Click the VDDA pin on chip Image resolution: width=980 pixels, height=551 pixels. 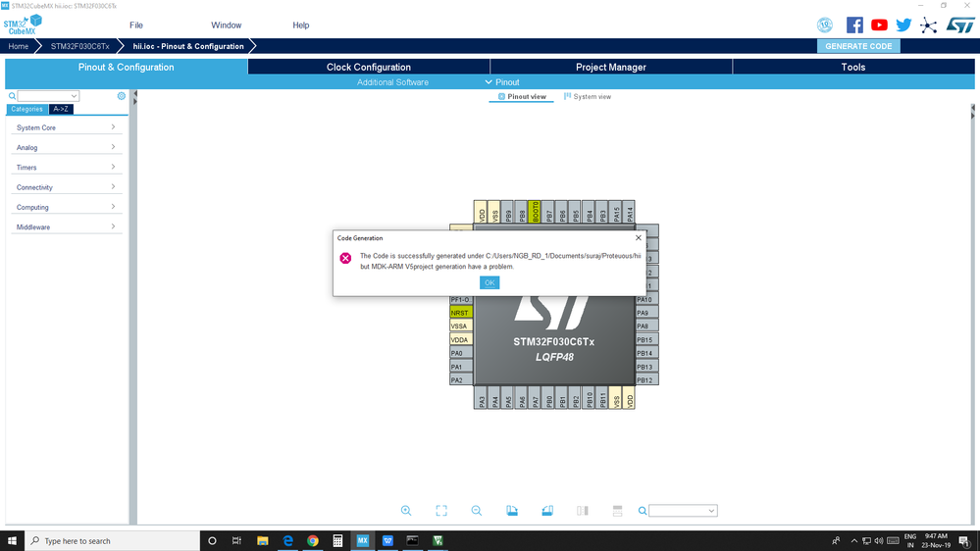tap(461, 340)
